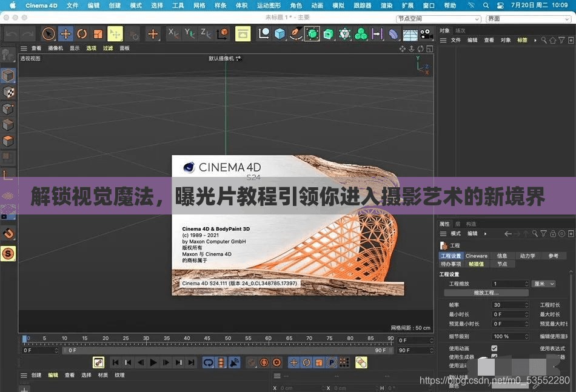
Task: Activate the Move tool in top toolbar
Action: [x=65, y=34]
